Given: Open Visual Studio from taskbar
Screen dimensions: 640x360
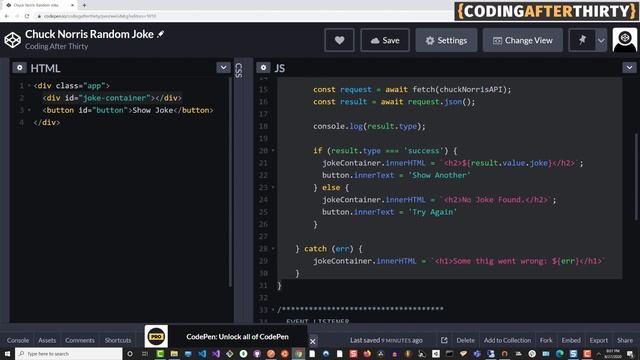Looking at the screenshot, I should [x=216, y=353].
